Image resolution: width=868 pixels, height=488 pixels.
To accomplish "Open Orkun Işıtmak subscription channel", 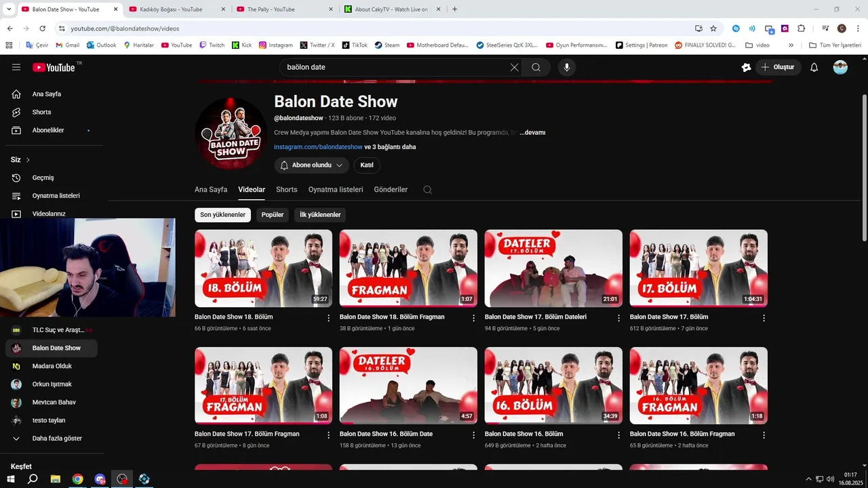I will click(52, 384).
